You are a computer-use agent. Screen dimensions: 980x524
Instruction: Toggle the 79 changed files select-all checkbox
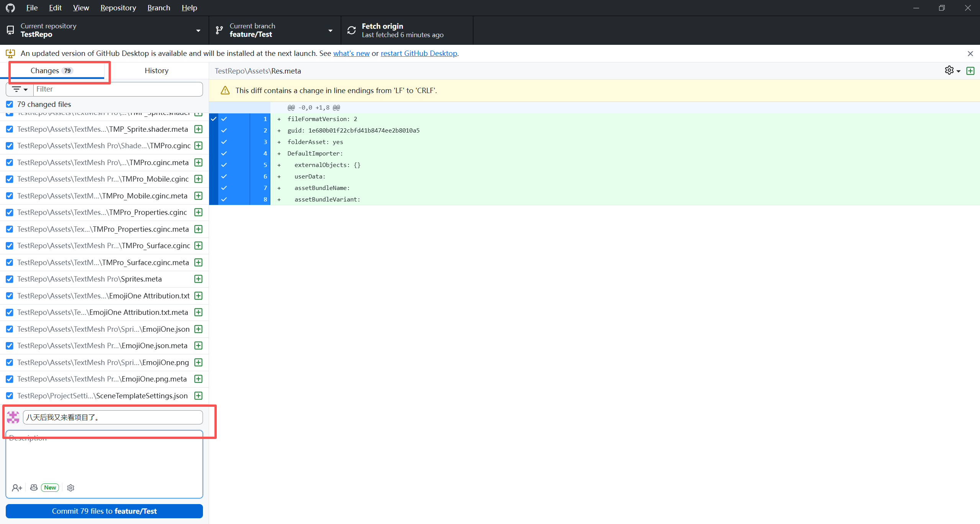(x=10, y=104)
